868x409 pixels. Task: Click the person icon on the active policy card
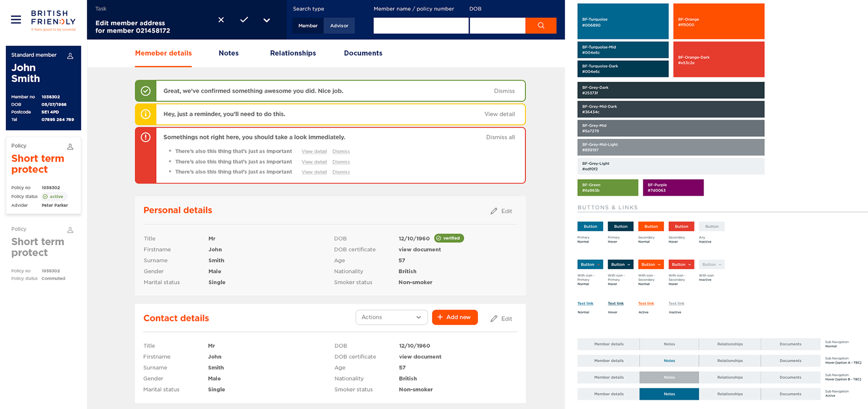click(70, 147)
